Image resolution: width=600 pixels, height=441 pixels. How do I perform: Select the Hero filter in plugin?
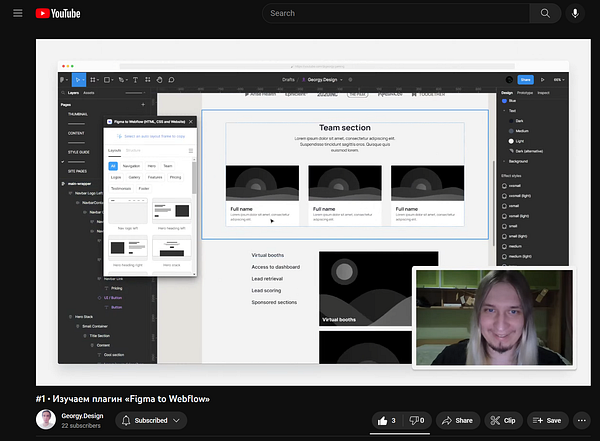[152, 165]
